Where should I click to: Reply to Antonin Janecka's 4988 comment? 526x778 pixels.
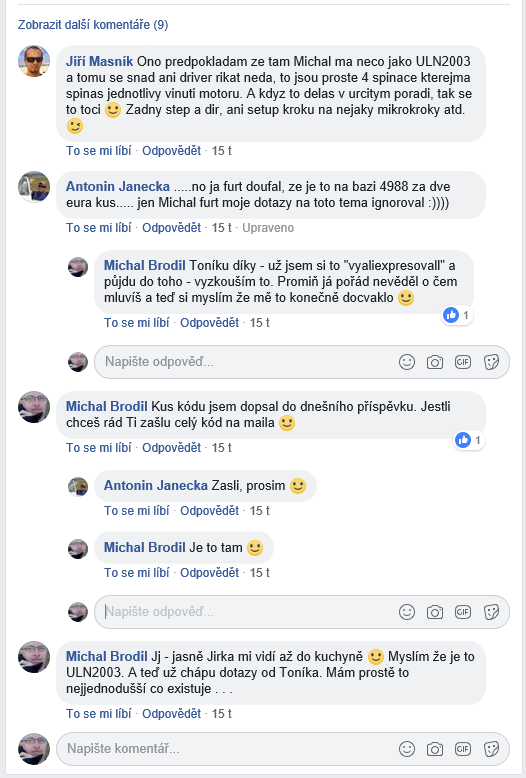click(171, 228)
